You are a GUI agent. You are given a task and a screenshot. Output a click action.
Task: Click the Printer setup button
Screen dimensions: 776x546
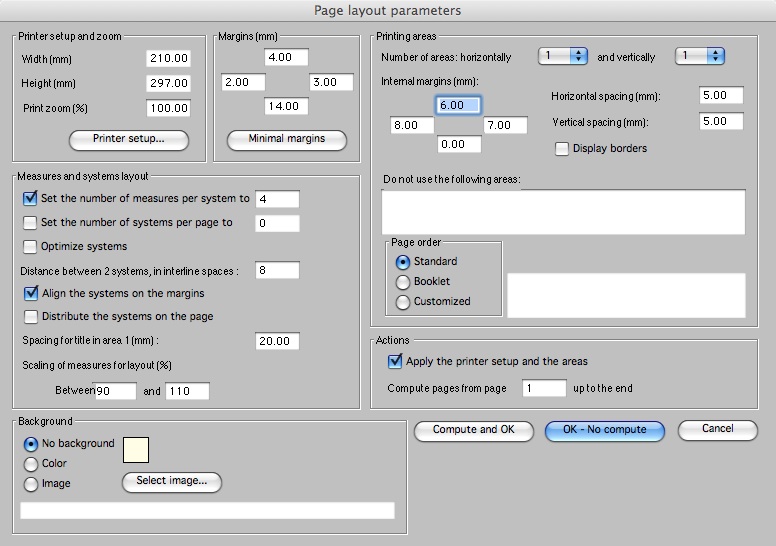point(128,139)
